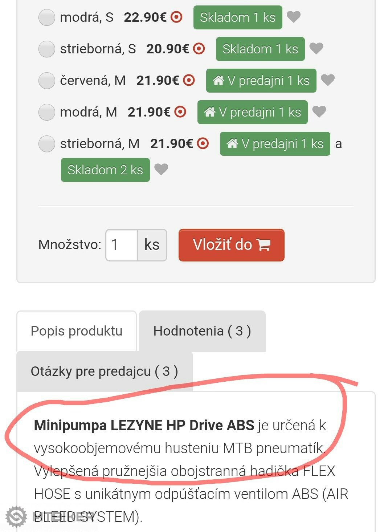Focus the Množstvo quantity input field

122,245
